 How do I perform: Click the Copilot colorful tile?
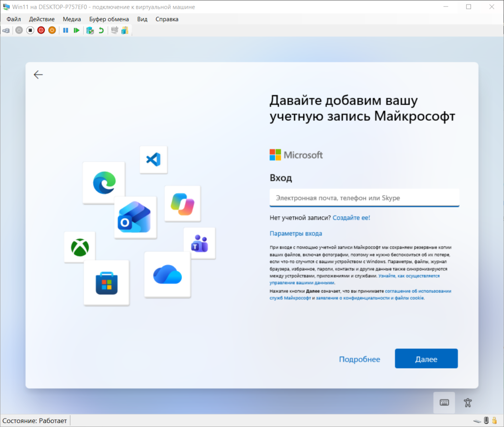(183, 204)
